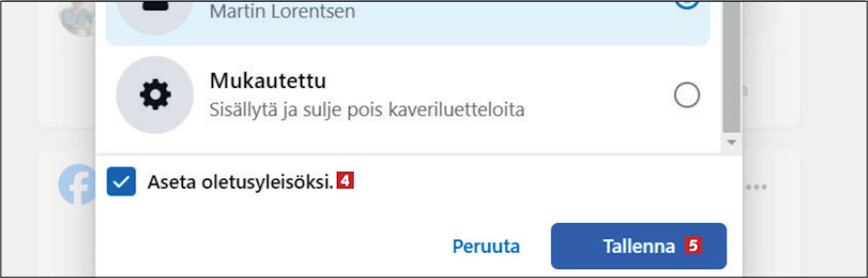Viewport: 868px width, 278px height.
Task: Click the selected radio button on the Martin Lorentsen row
Action: pyautogui.click(x=687, y=6)
